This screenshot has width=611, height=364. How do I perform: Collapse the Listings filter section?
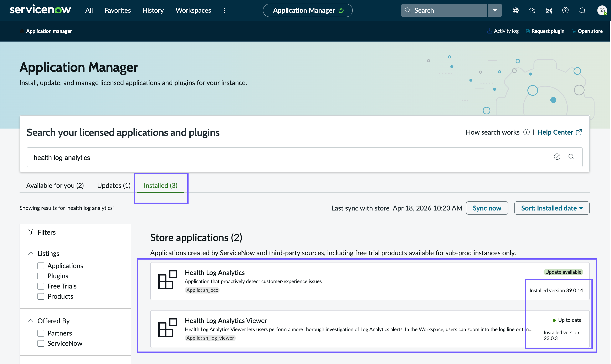pyautogui.click(x=31, y=253)
